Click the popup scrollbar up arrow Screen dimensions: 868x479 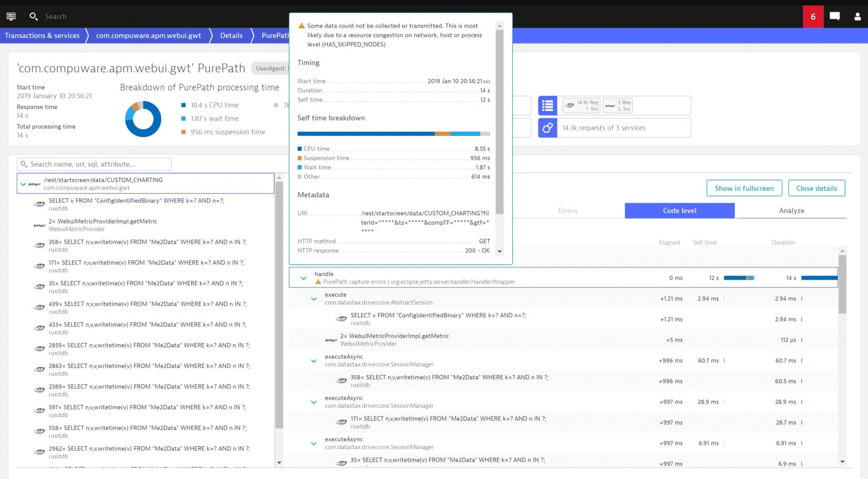pos(500,26)
